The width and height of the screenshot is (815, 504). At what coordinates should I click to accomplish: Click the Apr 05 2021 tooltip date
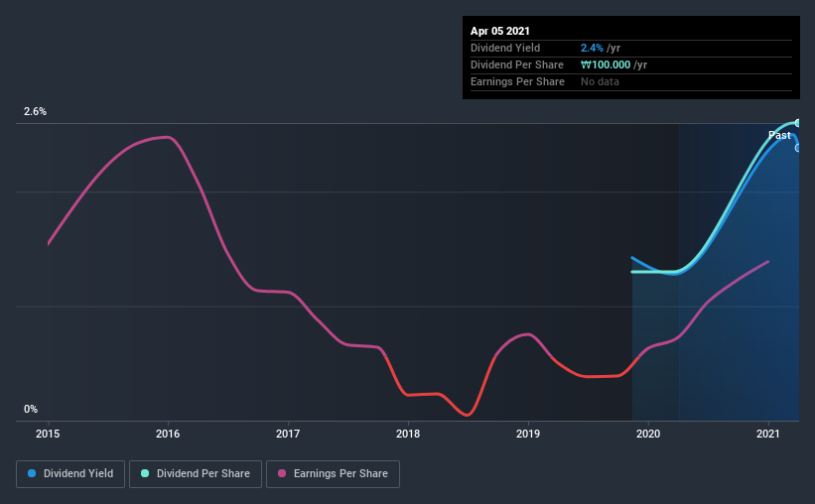[x=500, y=31]
